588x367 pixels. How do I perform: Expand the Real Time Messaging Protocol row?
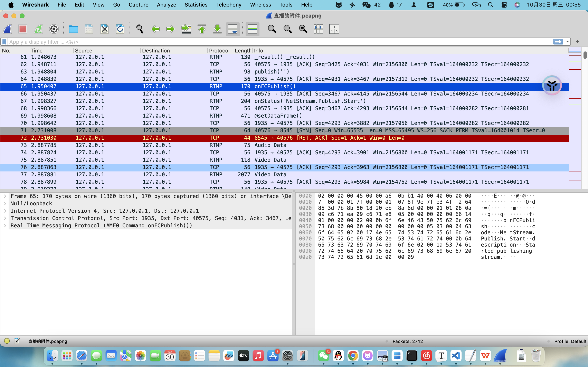[x=5, y=226]
